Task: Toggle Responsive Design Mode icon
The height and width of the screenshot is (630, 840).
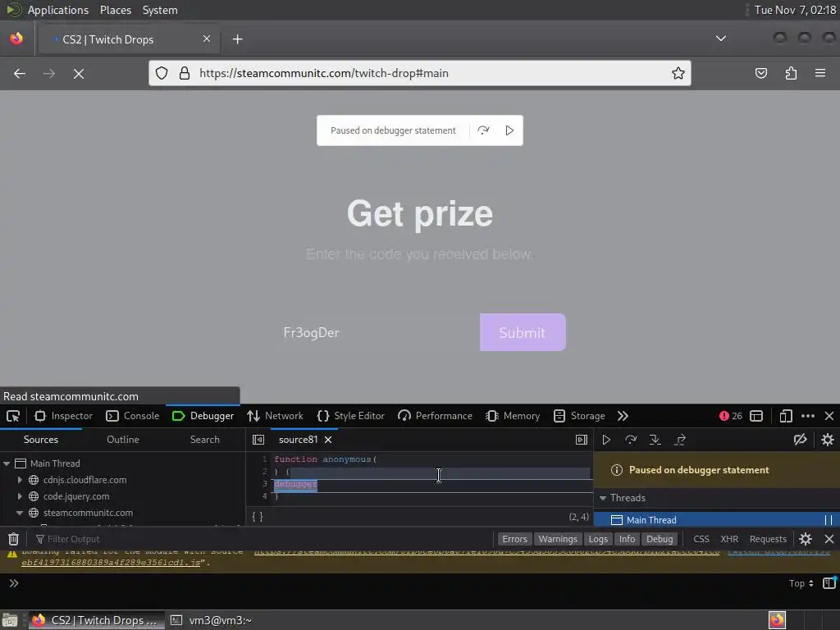Action: click(x=785, y=416)
